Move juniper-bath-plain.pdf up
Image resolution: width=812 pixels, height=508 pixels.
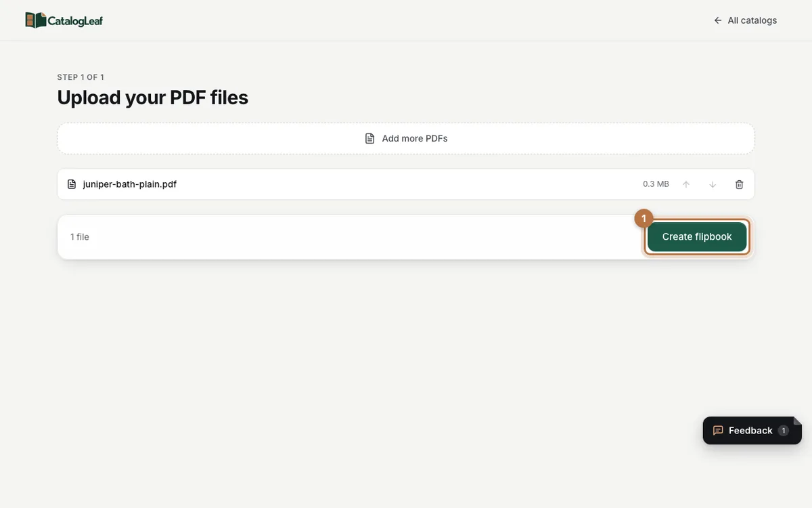pos(686,184)
